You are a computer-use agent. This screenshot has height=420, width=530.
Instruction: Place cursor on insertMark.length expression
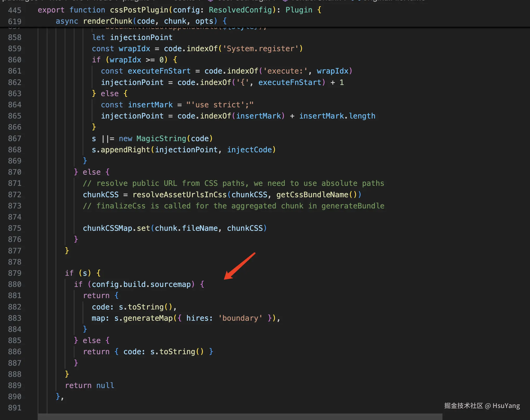pyautogui.click(x=337, y=116)
